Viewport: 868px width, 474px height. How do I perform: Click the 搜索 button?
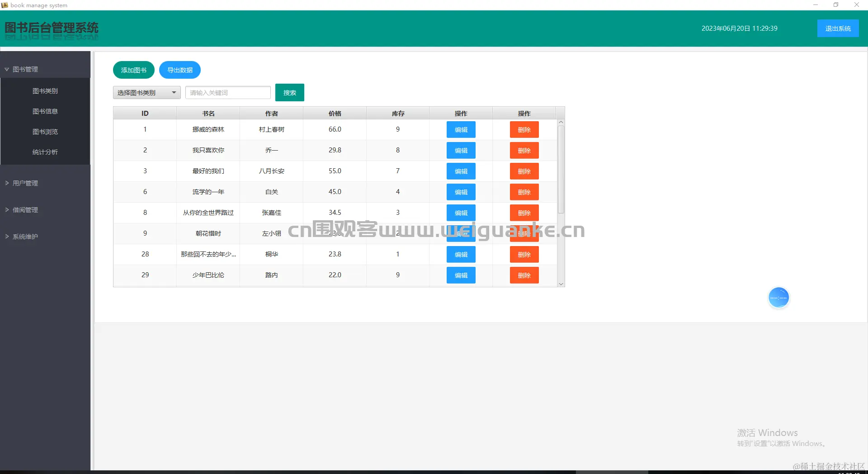coord(290,93)
